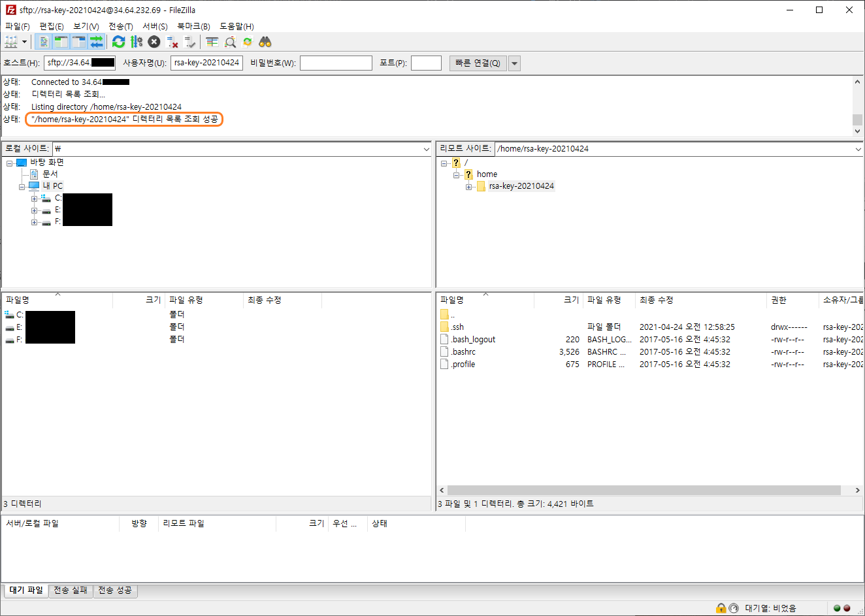Toggle the remote directory tree display
The height and width of the screenshot is (616, 865).
click(x=79, y=42)
